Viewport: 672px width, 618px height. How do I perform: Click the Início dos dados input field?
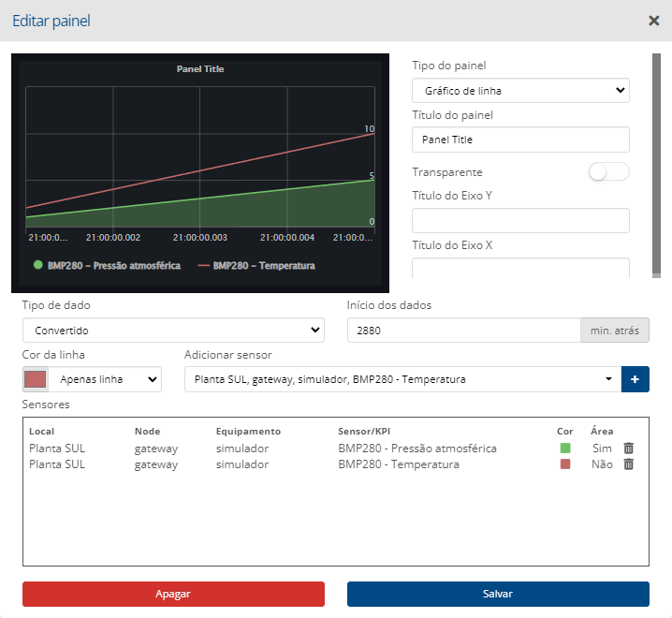coord(463,331)
